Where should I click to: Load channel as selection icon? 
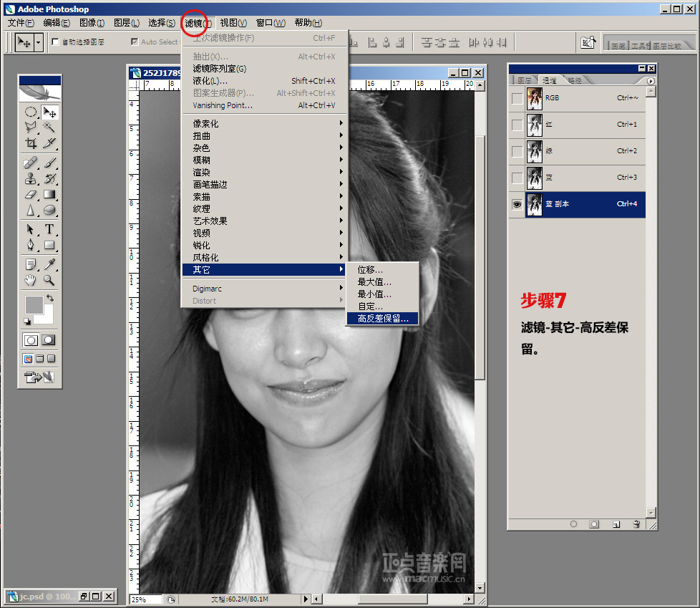click(573, 524)
